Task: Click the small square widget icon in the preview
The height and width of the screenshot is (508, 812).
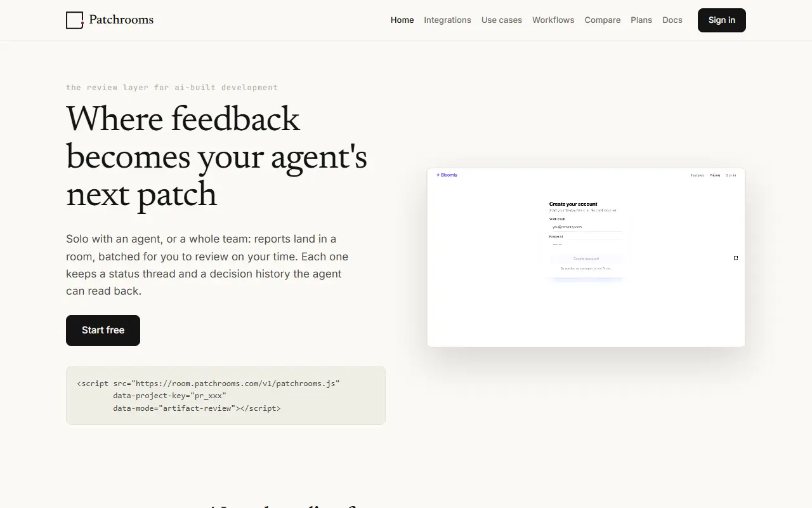Action: point(736,258)
